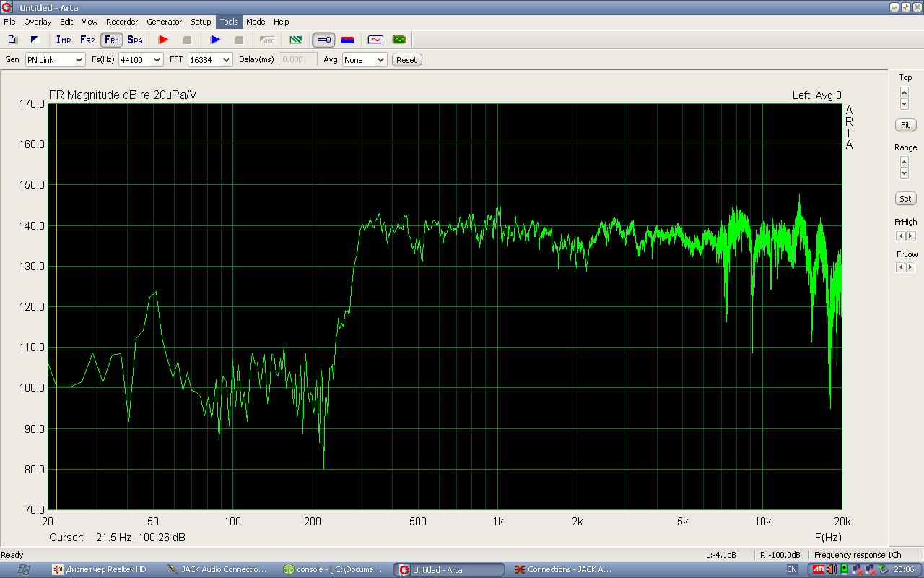Open the View menu

tap(90, 22)
